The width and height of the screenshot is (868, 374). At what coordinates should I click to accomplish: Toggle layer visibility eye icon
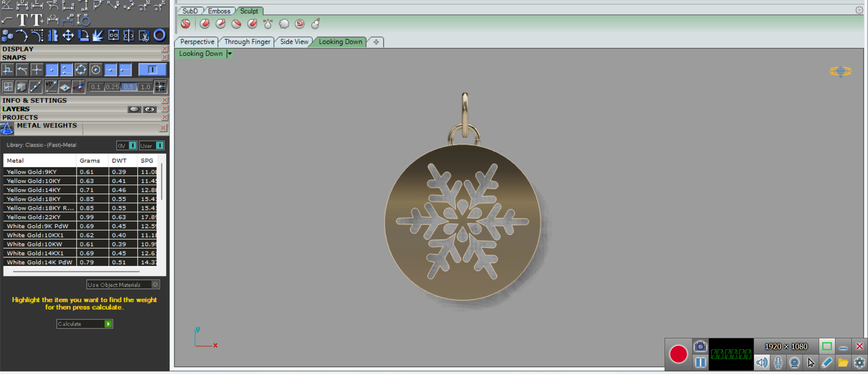click(x=150, y=109)
